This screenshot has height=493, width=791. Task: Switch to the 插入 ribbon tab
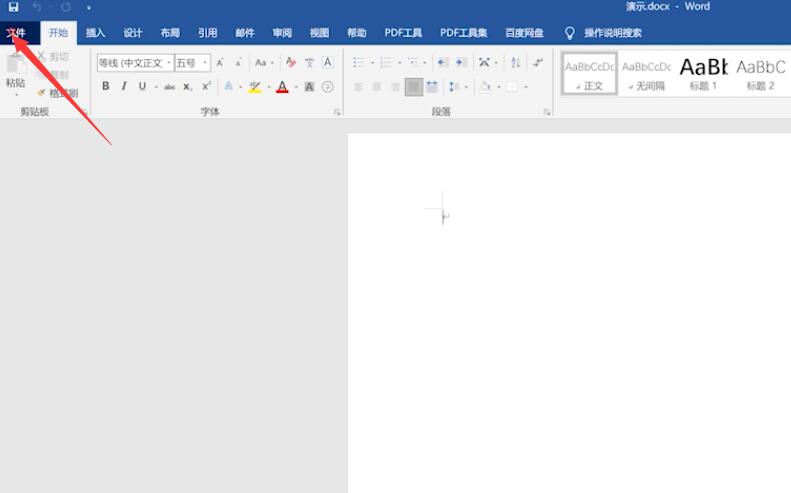coord(95,33)
